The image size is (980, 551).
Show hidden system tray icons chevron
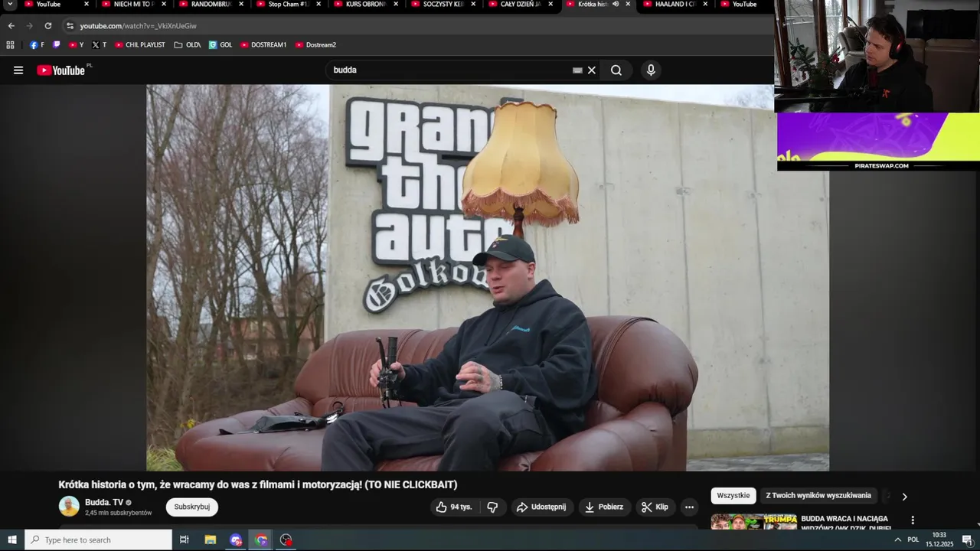[x=897, y=540]
